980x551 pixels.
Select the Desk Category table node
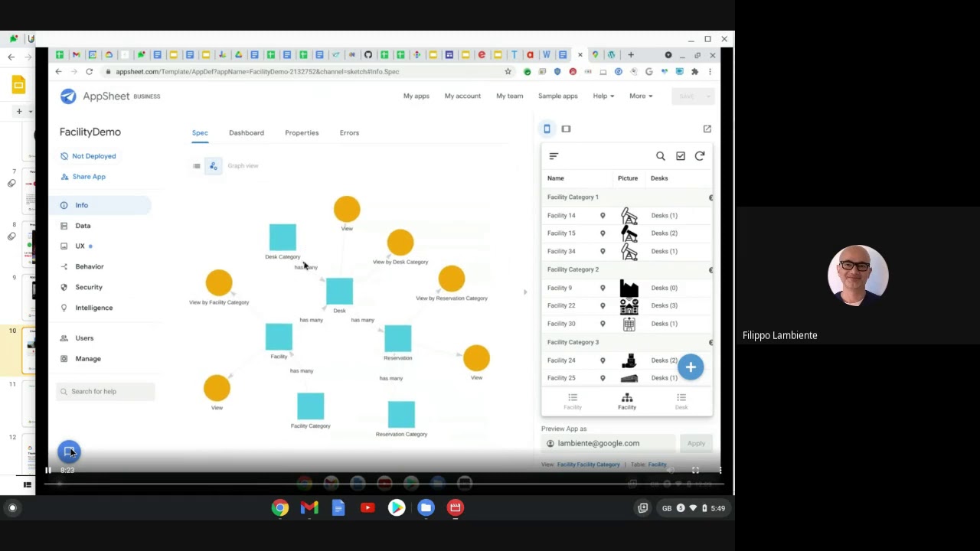(283, 237)
